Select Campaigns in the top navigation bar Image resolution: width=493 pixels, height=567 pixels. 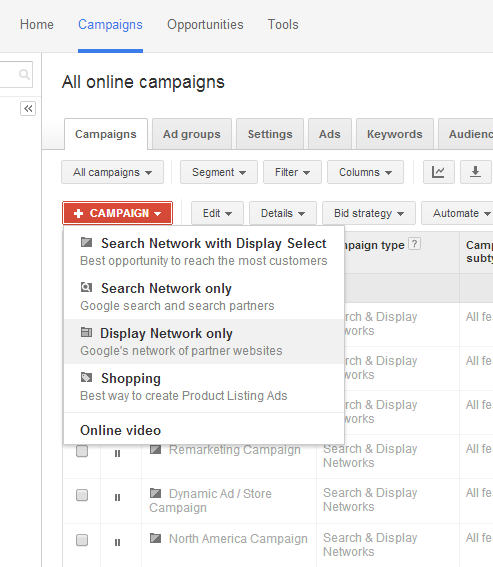(x=110, y=25)
